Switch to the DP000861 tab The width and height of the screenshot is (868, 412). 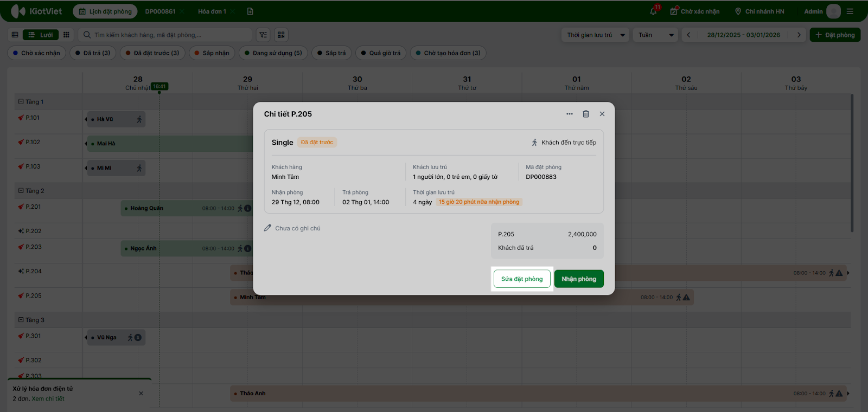coord(160,11)
